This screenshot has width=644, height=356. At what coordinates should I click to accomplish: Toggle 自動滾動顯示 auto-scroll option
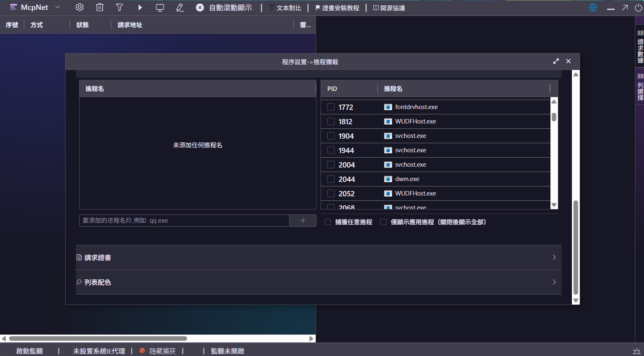click(224, 8)
